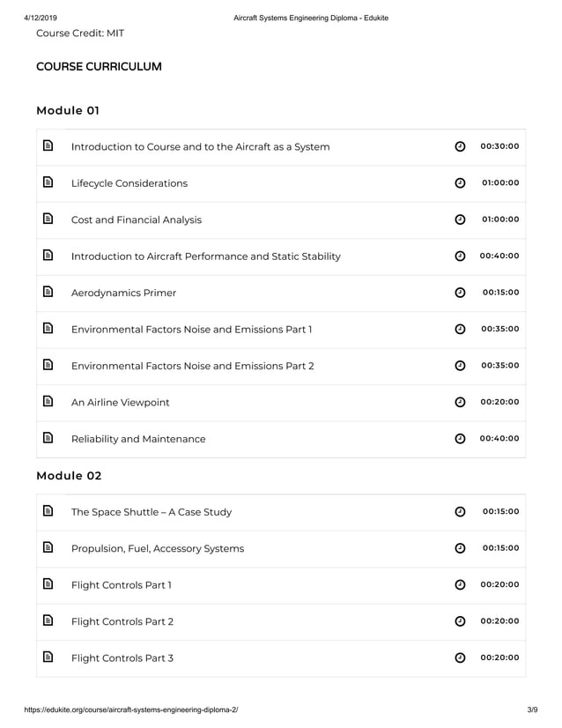Open the Reliability and Maintenance lesson
562x728 pixels.
(138, 439)
